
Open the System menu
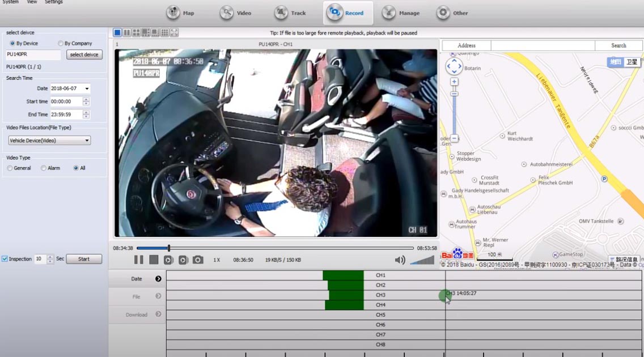pyautogui.click(x=11, y=2)
